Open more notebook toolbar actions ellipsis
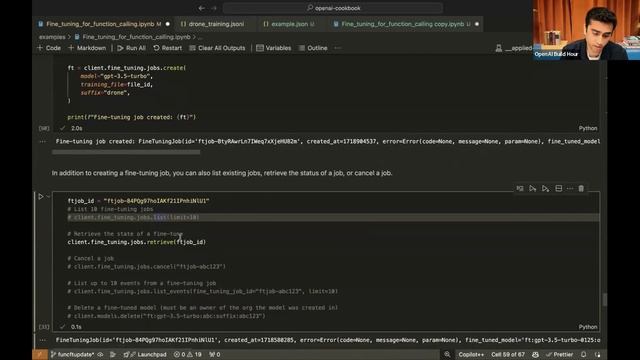The image size is (640, 360). tap(338, 48)
